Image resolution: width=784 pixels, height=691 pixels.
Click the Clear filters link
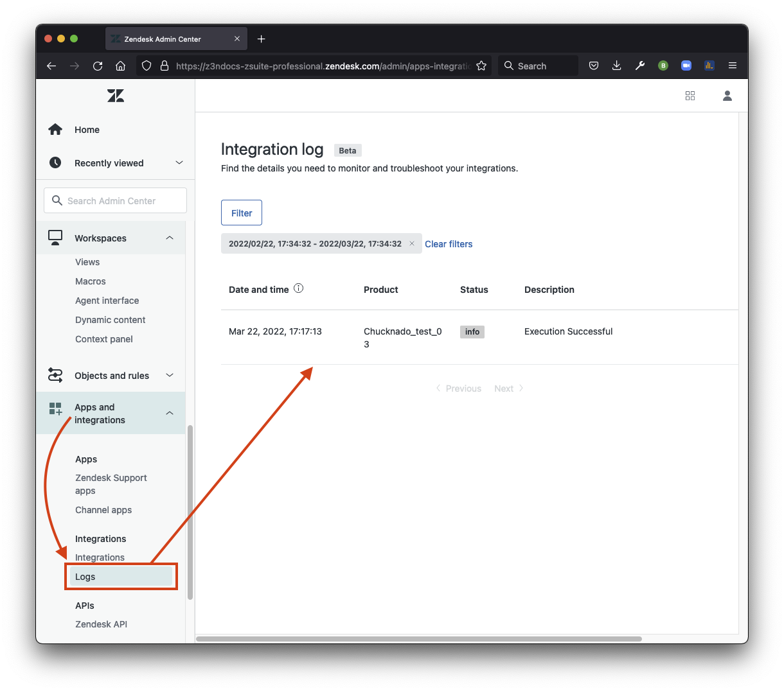(449, 244)
